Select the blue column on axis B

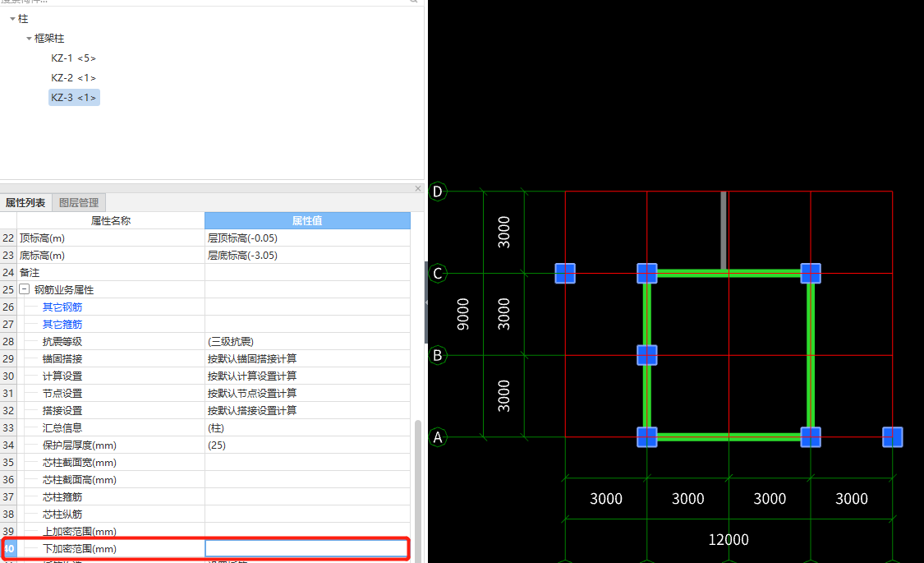coord(647,356)
